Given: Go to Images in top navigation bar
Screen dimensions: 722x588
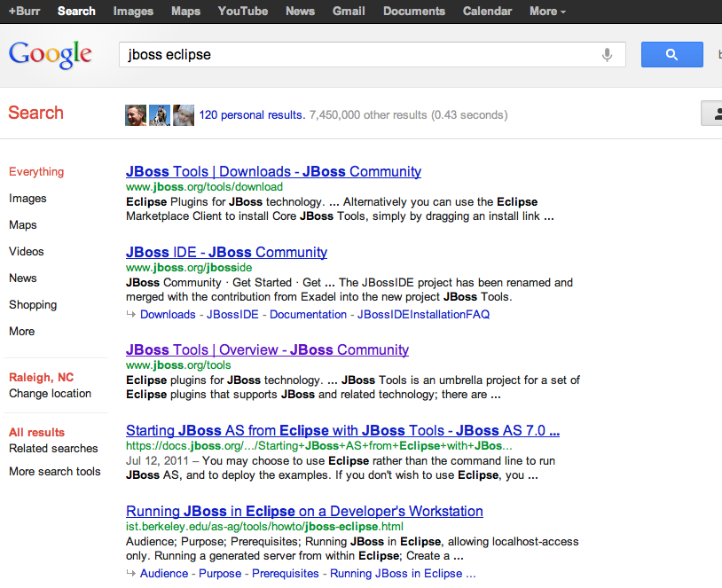Looking at the screenshot, I should pos(133,11).
